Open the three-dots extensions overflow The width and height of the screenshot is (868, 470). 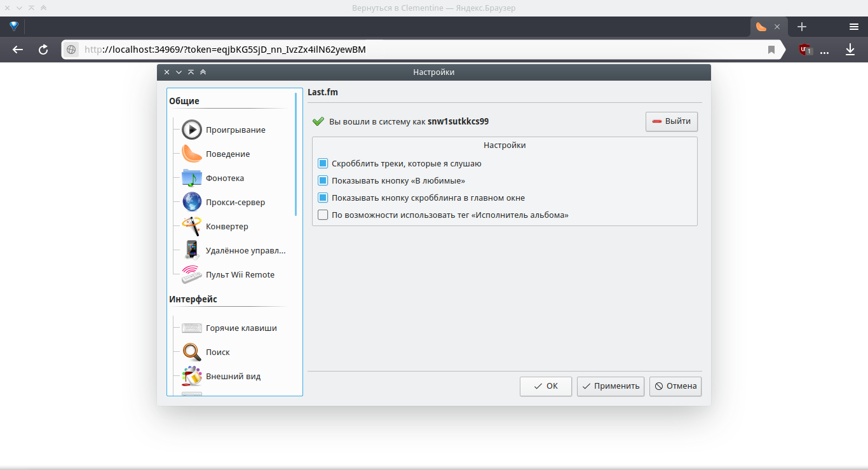click(x=825, y=51)
